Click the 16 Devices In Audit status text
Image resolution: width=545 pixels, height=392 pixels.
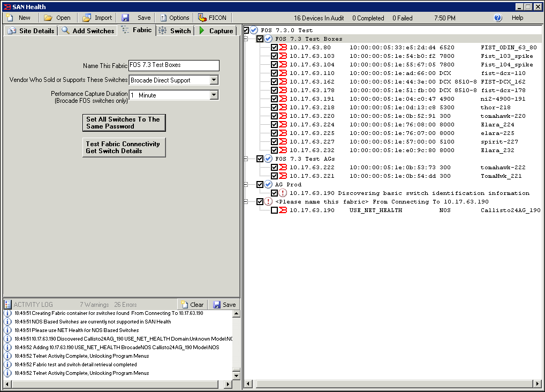pos(319,18)
